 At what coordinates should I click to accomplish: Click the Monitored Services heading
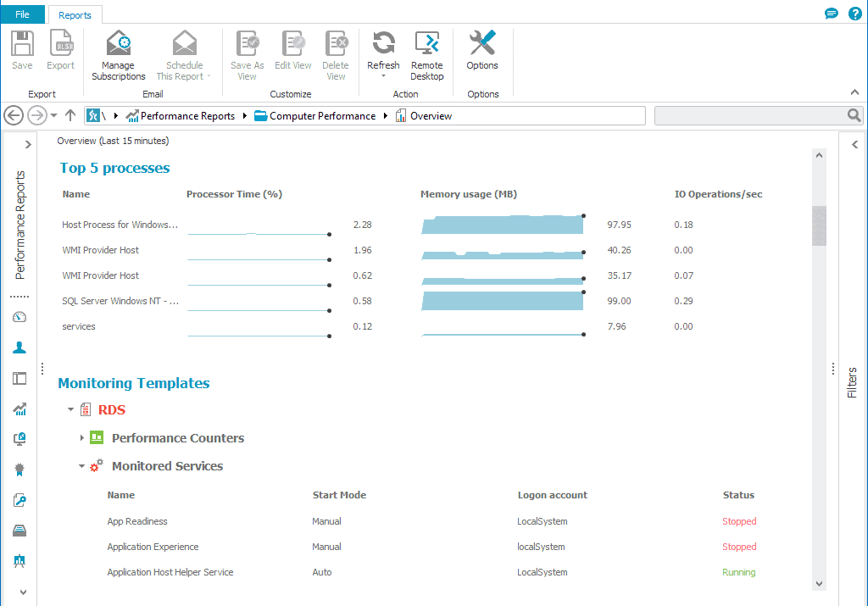pyautogui.click(x=167, y=466)
